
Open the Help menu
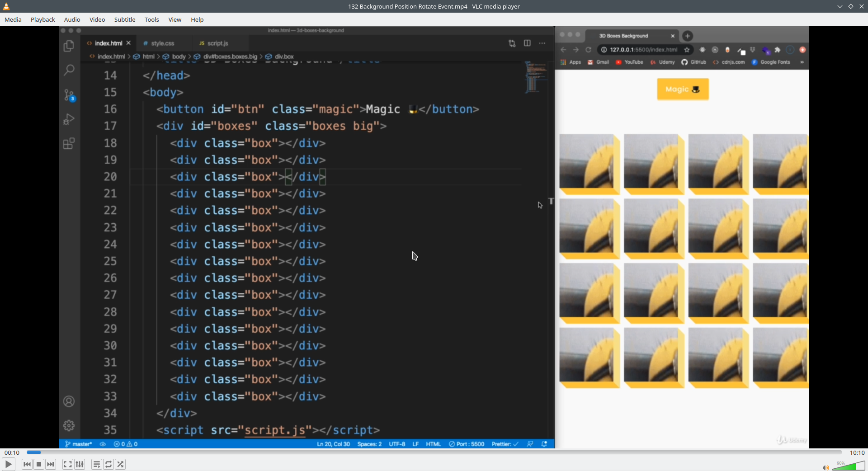(197, 19)
